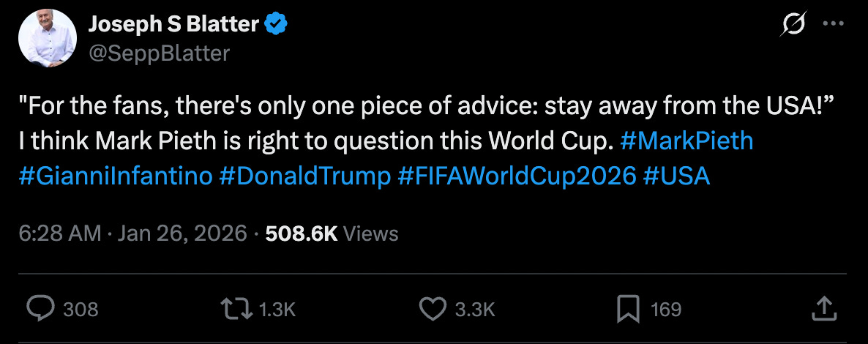The width and height of the screenshot is (868, 344).
Task: Click the 6:28 AM Jan 26, 2026 timestamp
Action: click(133, 233)
